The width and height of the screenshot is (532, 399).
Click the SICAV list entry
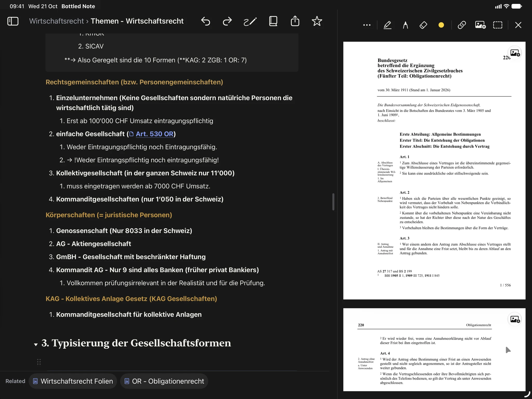(95, 46)
